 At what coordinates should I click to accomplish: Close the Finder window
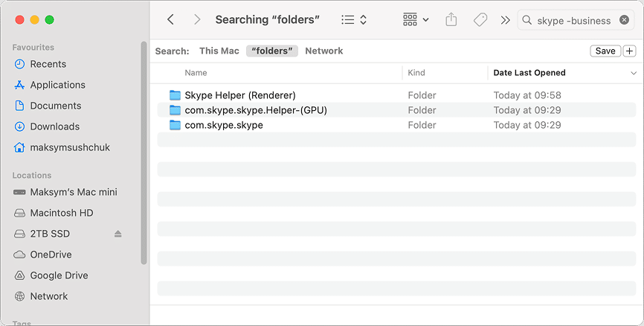pos(19,20)
